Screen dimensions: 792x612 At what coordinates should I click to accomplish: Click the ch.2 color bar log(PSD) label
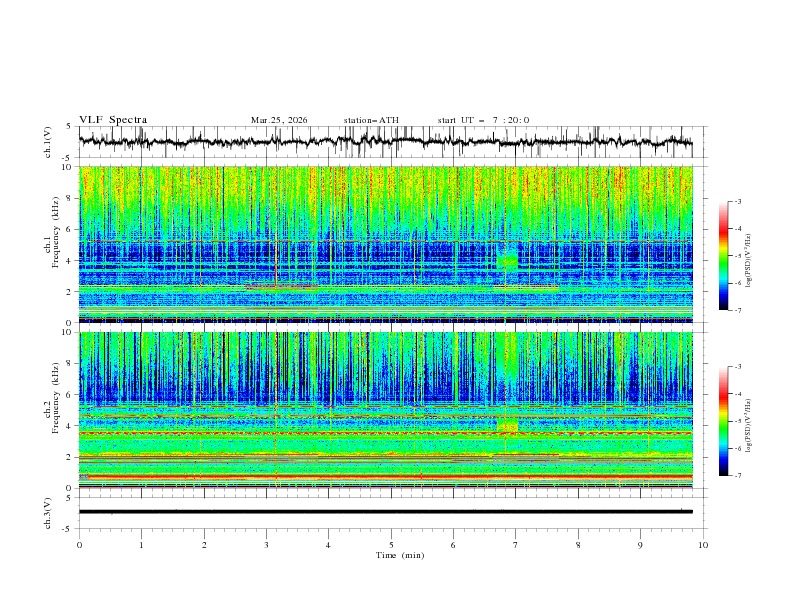pyautogui.click(x=749, y=426)
